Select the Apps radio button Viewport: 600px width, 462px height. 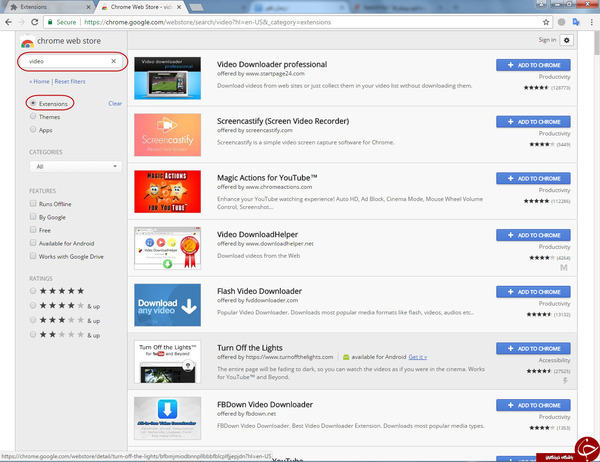(x=33, y=129)
